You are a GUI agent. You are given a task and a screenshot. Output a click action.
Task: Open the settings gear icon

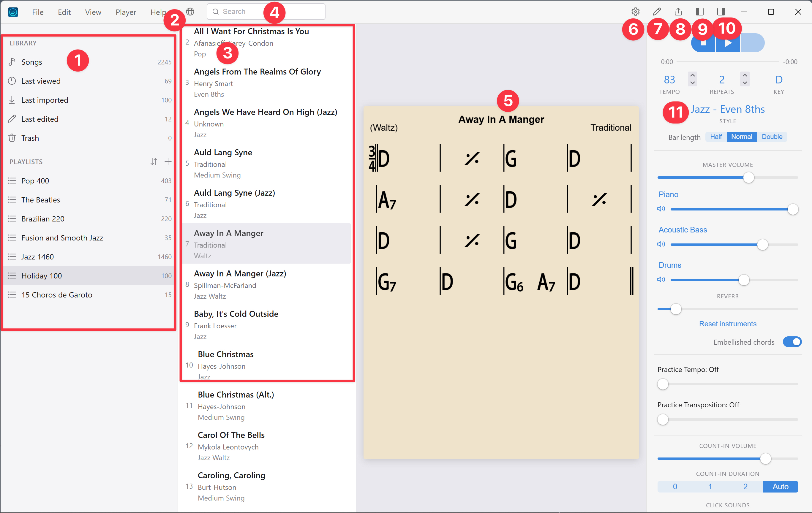(x=635, y=11)
